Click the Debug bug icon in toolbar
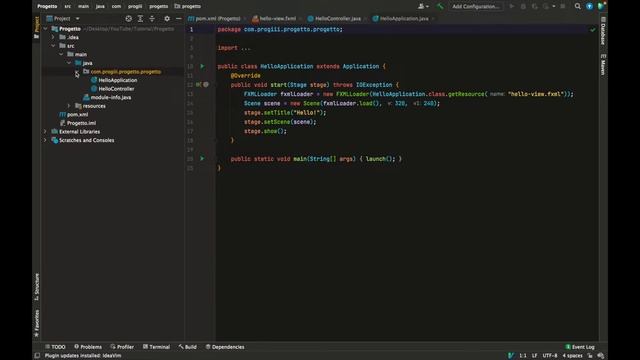Screen dimensions: 640x360 (523, 6)
